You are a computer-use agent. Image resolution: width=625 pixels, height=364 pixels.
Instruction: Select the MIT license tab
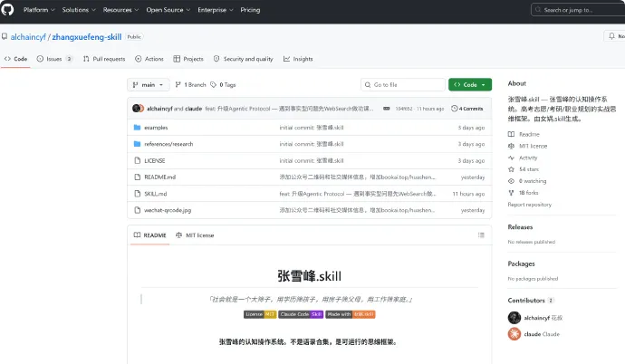point(195,235)
